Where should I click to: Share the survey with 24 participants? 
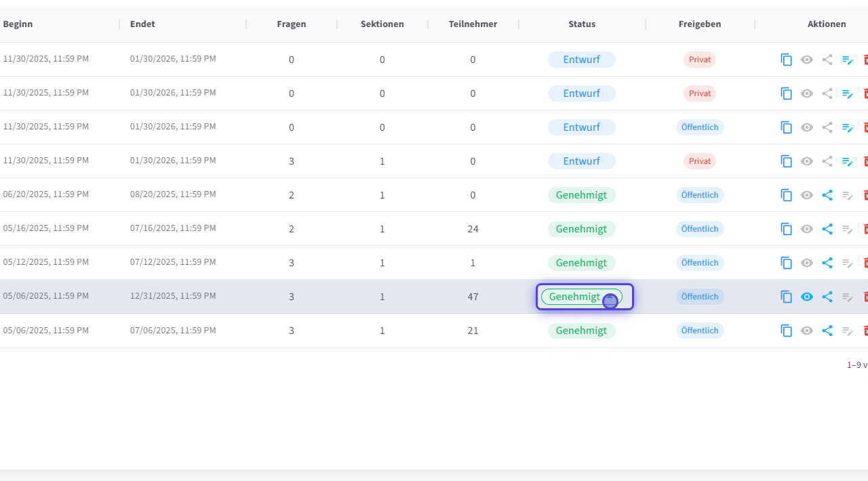(x=827, y=229)
